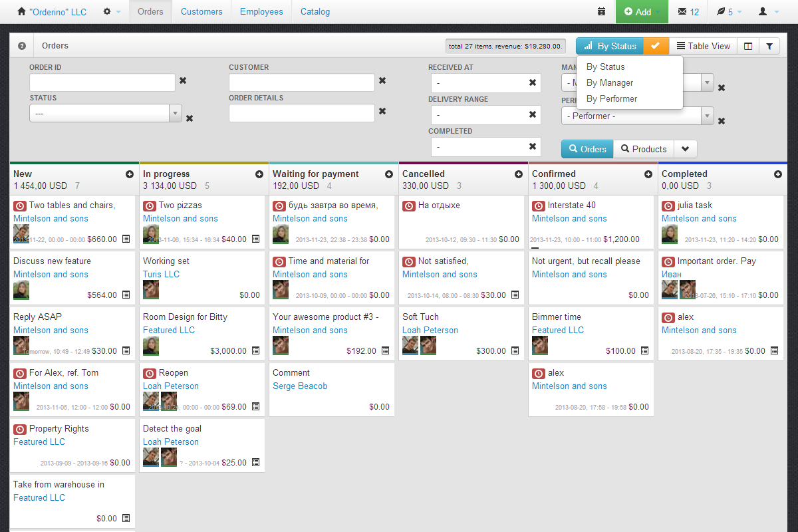Toggle the orange checkmark button
This screenshot has height=532, width=798.
(x=656, y=46)
